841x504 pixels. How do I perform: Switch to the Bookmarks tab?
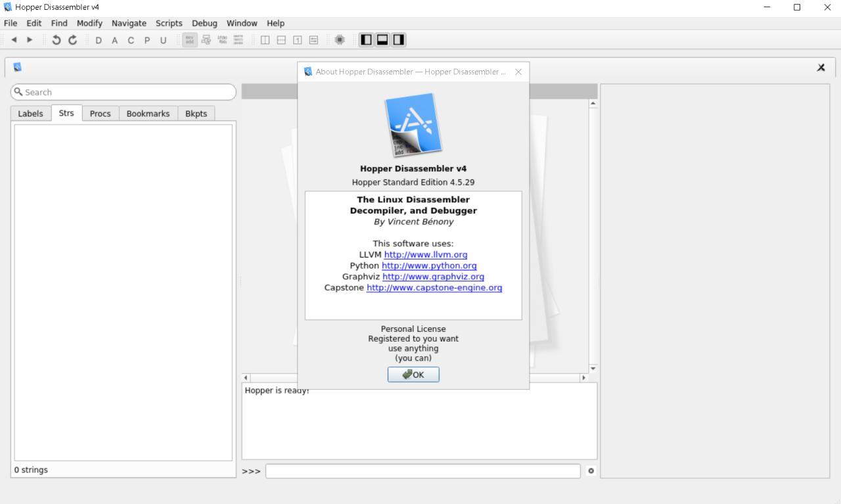click(148, 114)
